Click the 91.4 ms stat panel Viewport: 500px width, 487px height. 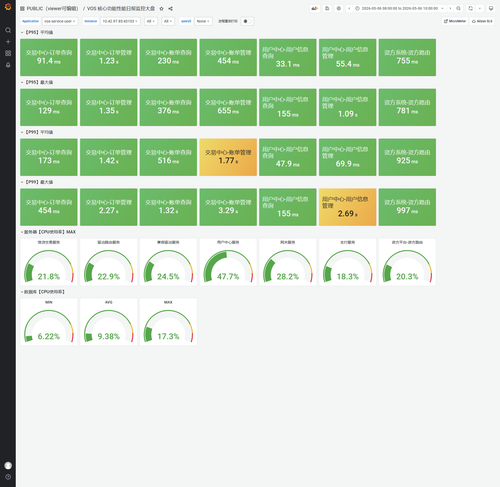tap(49, 57)
